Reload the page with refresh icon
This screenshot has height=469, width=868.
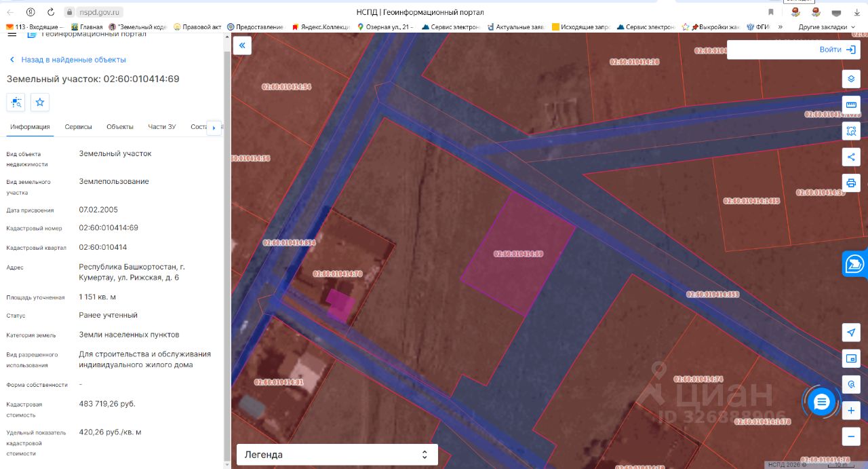pos(51,12)
